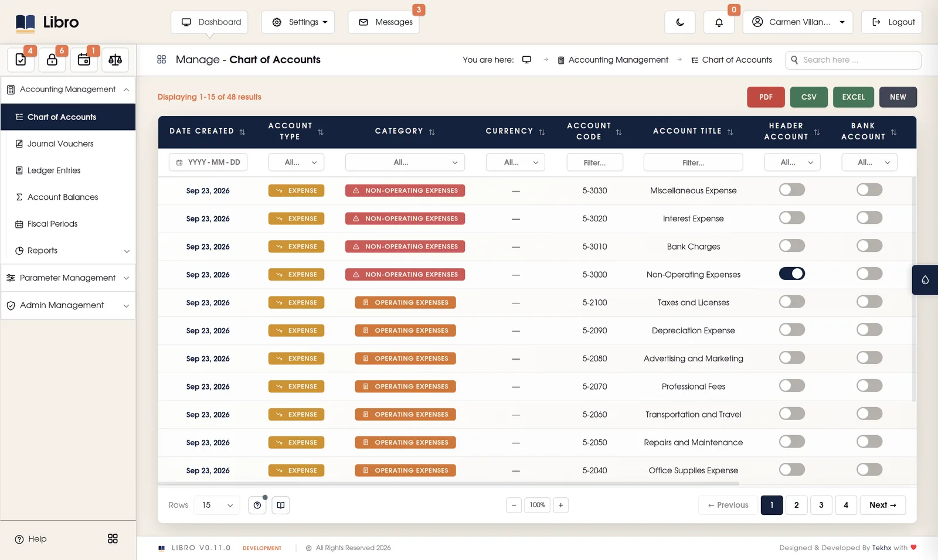Open the Category filter dropdown
This screenshot has width=938, height=560.
pyautogui.click(x=405, y=162)
